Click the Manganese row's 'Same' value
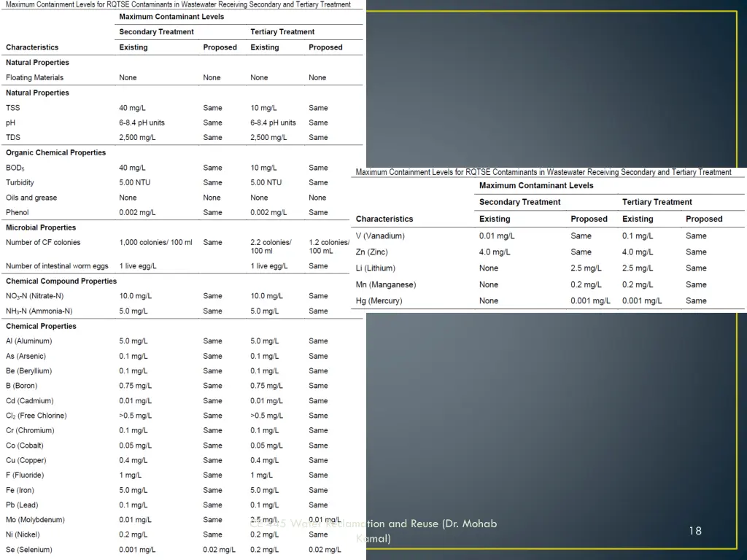 (x=696, y=285)
